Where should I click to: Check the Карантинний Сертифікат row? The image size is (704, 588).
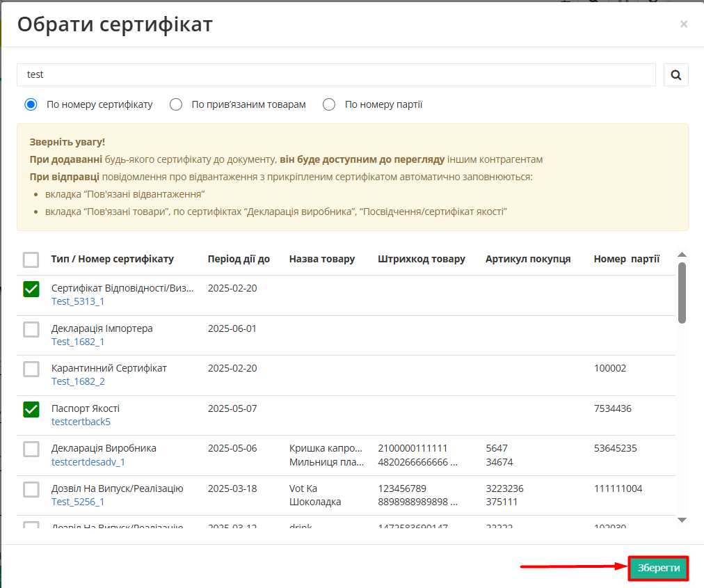pos(31,369)
